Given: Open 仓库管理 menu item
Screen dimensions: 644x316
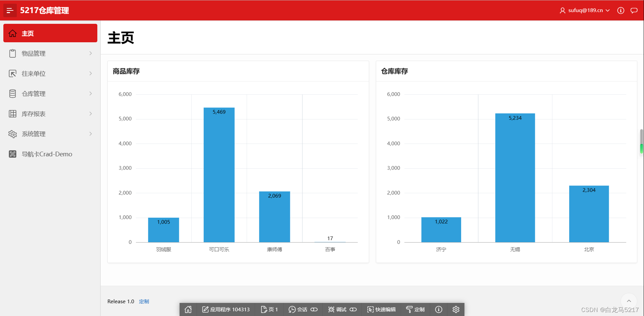Looking at the screenshot, I should click(x=50, y=94).
